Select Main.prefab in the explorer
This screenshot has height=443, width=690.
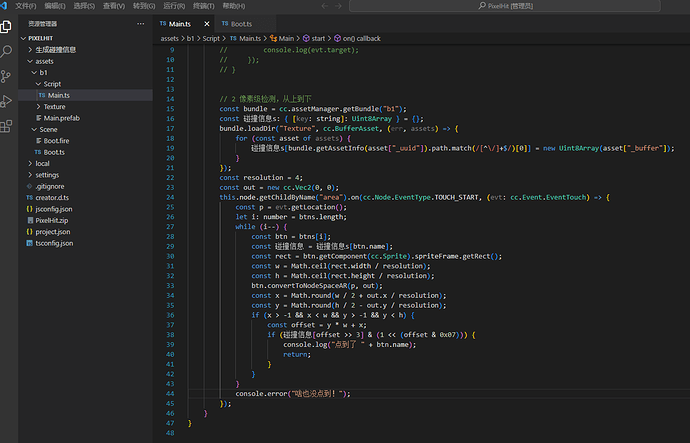[62, 118]
